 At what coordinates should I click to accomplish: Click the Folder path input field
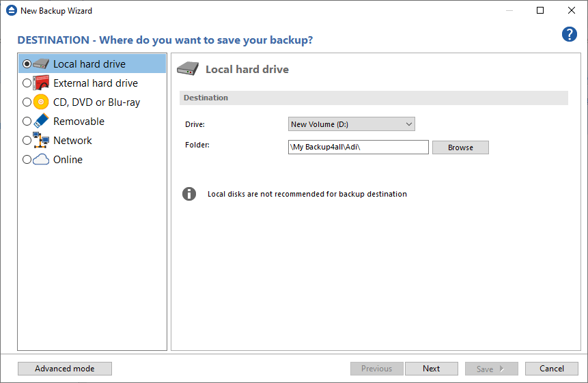(x=358, y=147)
